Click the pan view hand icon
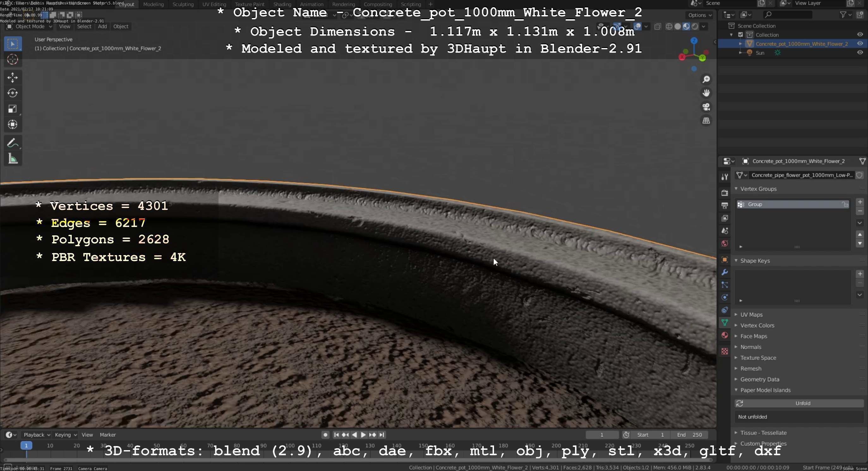This screenshot has width=868, height=471. 706,93
